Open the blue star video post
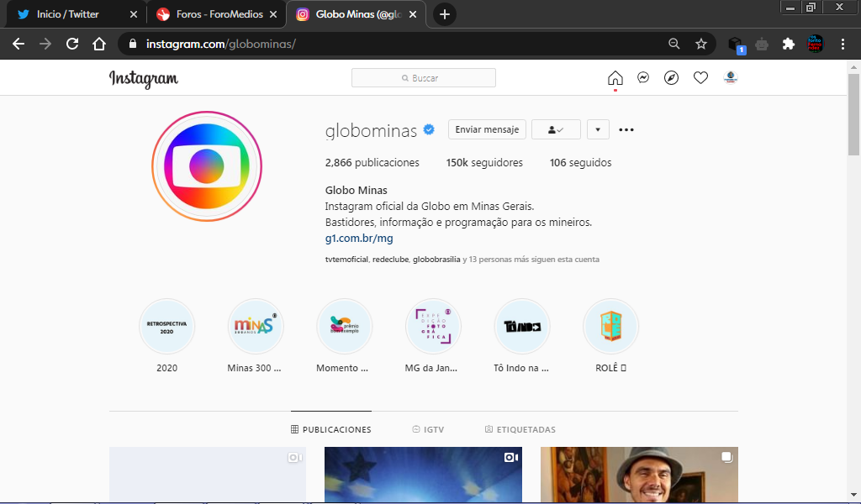 [424, 475]
